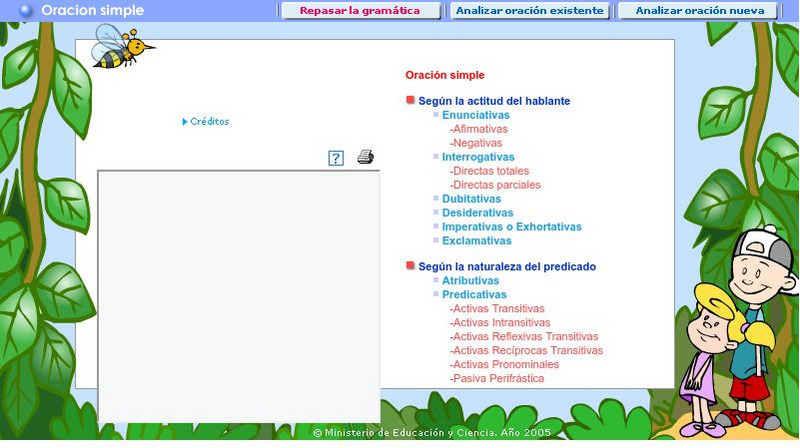Open the Predicativas topic
Image resolution: width=800 pixels, height=448 pixels.
(474, 294)
